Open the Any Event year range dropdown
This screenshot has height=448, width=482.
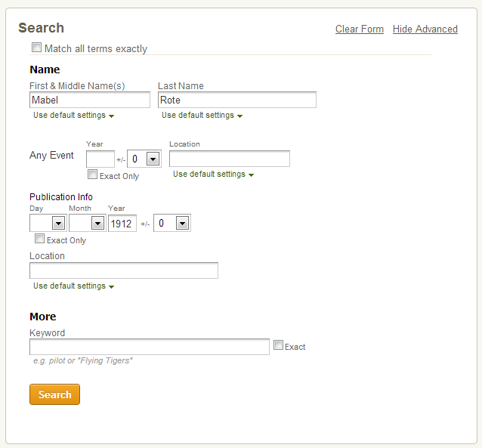pos(153,159)
